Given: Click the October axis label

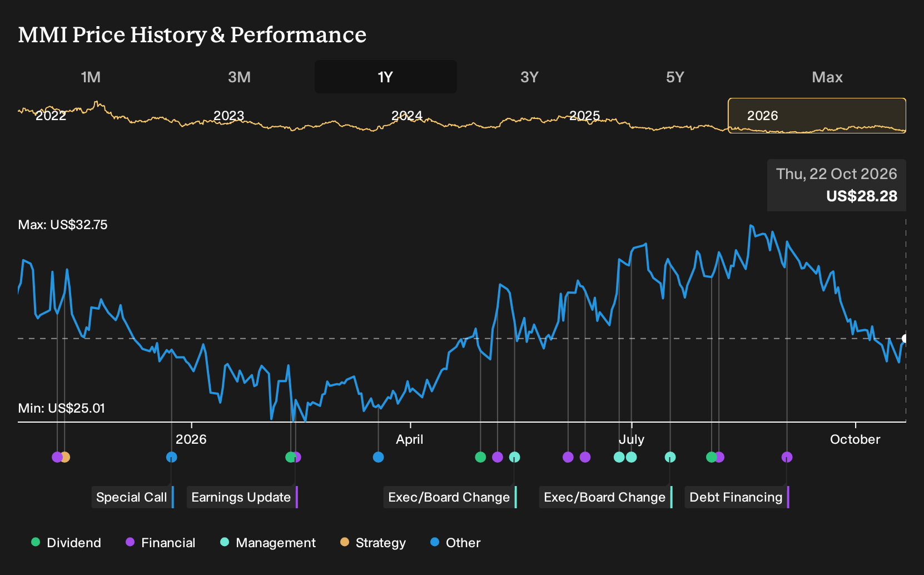Looking at the screenshot, I should [855, 439].
